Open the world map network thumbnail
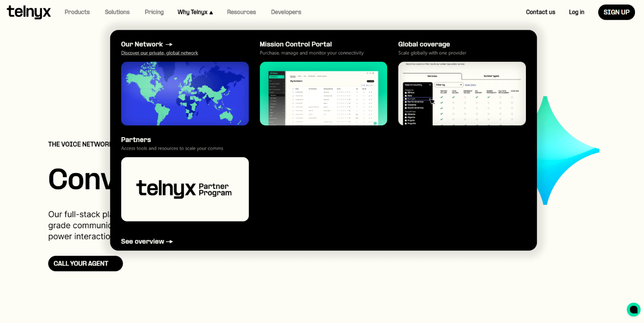 [185, 93]
